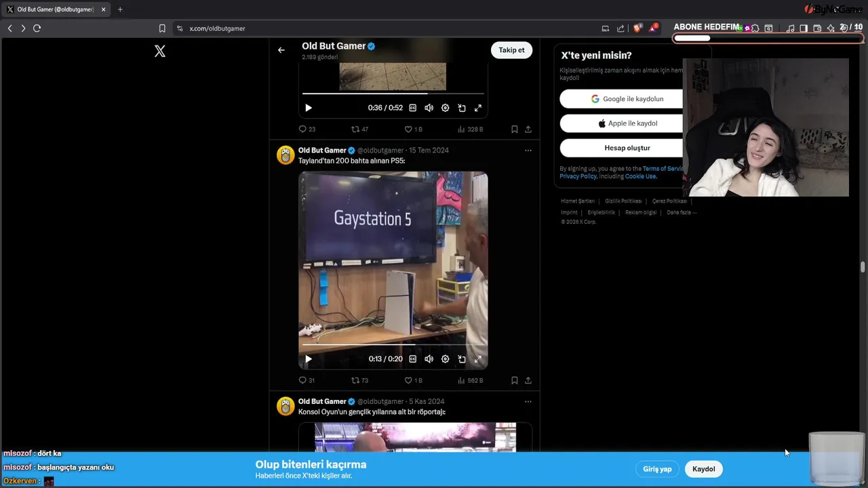Toggle captions on the Gaystation 5 video

point(412,359)
